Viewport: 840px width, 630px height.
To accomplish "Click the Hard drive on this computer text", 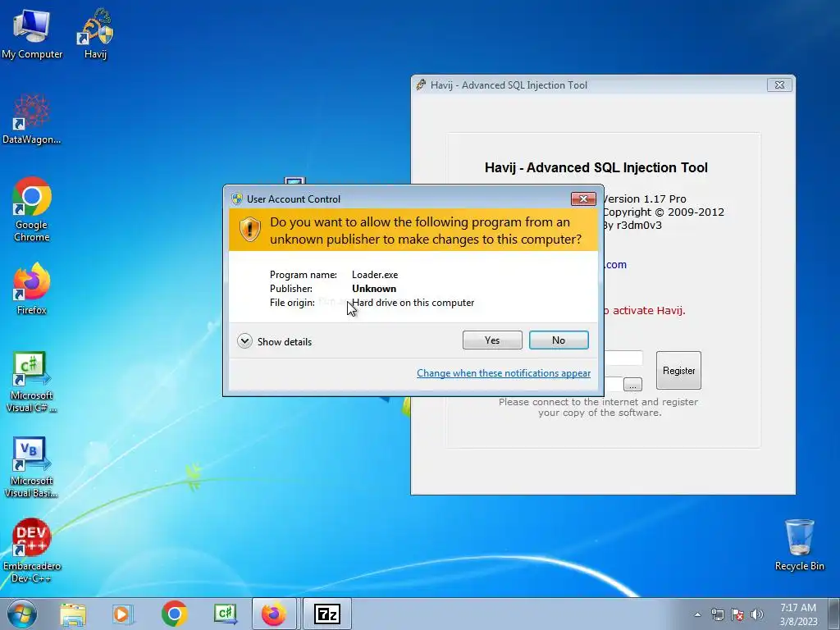I will pyautogui.click(x=413, y=303).
